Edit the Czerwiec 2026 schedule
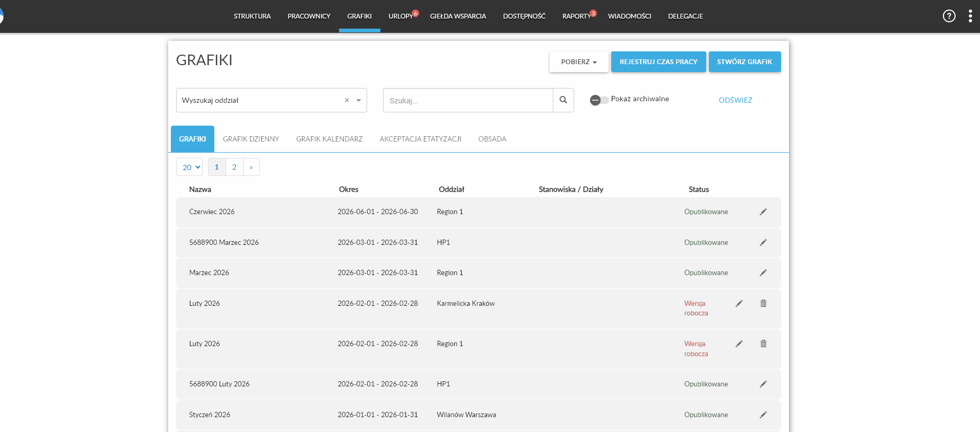 coord(763,212)
